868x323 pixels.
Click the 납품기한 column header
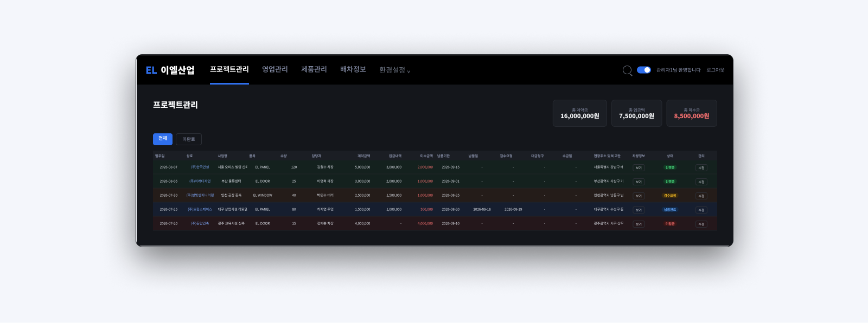(444, 156)
